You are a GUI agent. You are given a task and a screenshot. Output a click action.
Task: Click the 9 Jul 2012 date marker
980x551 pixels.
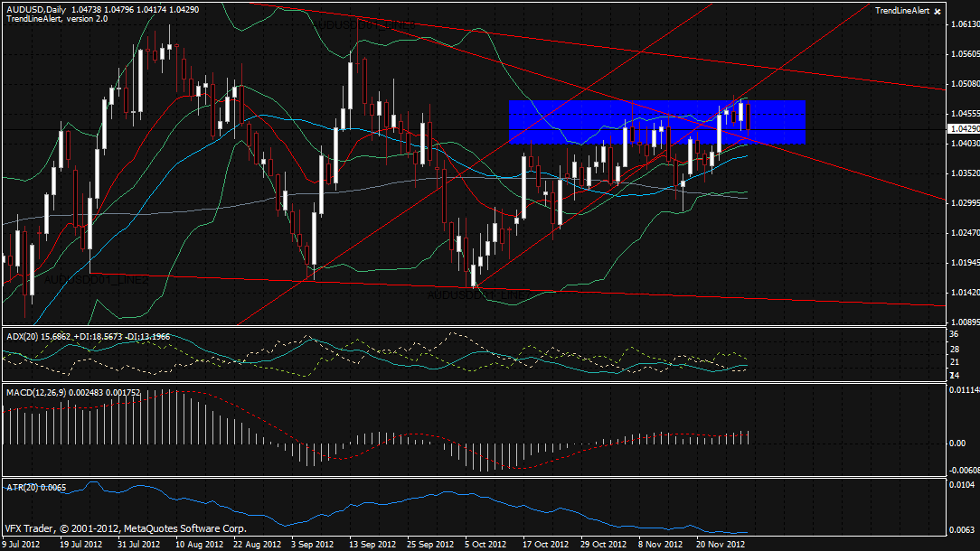[x=22, y=544]
